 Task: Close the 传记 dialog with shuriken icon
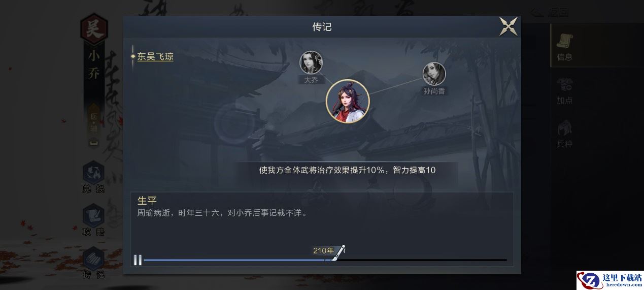509,26
